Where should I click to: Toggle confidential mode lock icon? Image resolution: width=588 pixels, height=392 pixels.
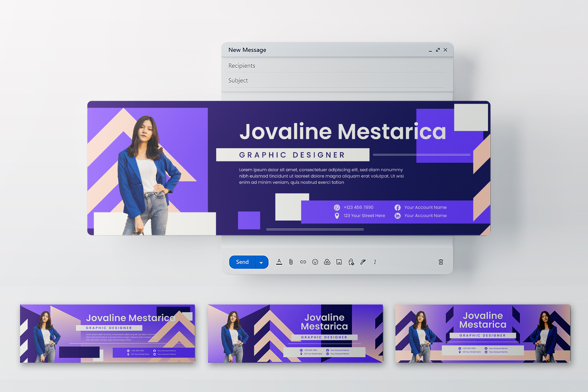coord(351,262)
